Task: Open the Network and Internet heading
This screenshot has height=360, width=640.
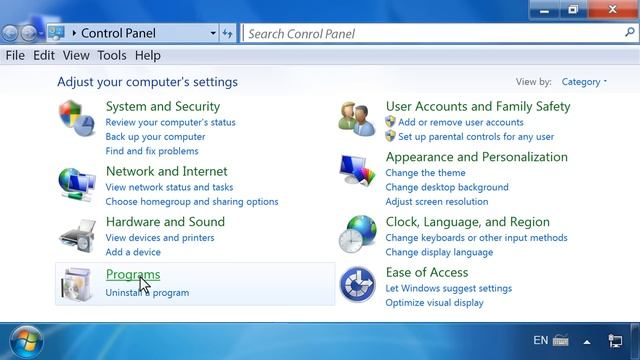Action: tap(167, 171)
